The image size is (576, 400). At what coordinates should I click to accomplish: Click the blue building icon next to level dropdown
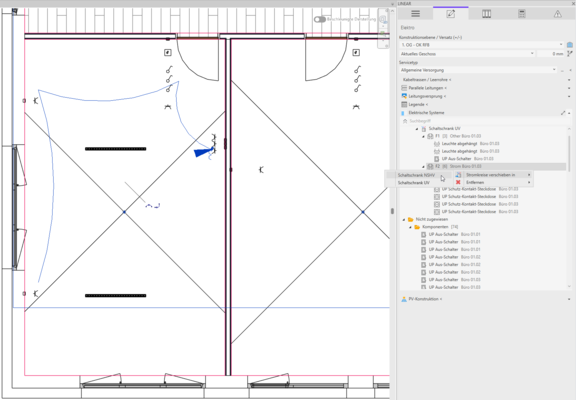click(x=569, y=45)
